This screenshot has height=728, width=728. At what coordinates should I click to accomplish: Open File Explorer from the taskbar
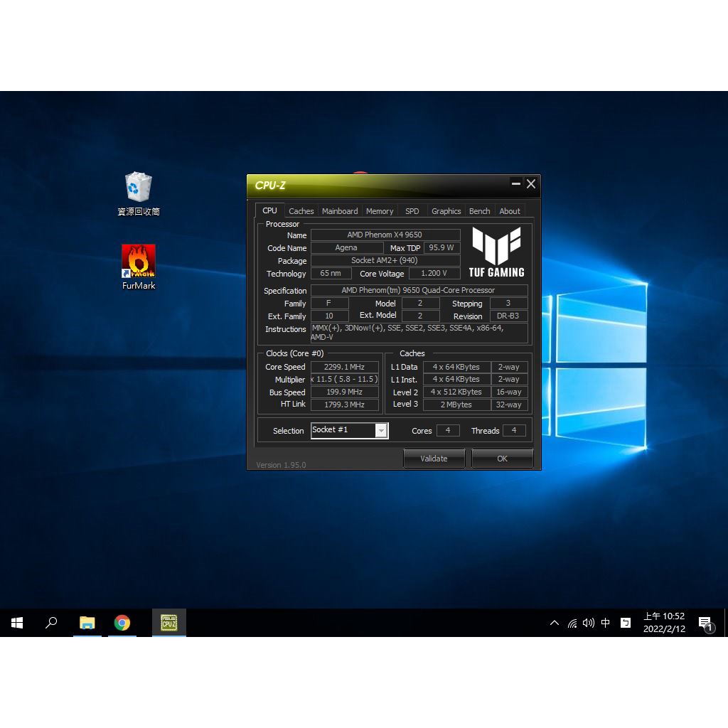click(87, 623)
